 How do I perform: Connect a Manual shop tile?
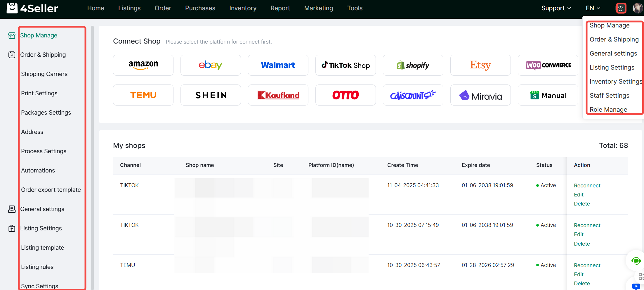pos(548,95)
